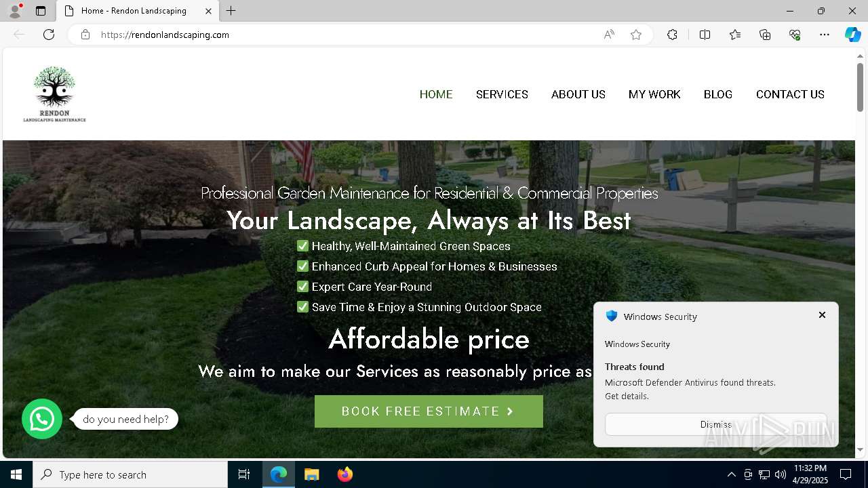Open SERVICES nav item

click(502, 94)
